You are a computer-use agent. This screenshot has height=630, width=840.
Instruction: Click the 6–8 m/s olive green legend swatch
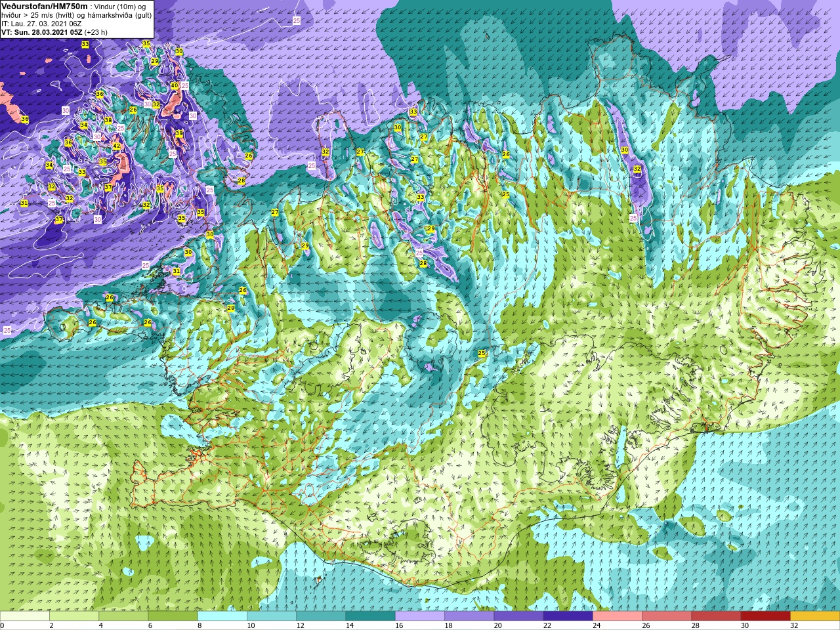tap(173, 616)
